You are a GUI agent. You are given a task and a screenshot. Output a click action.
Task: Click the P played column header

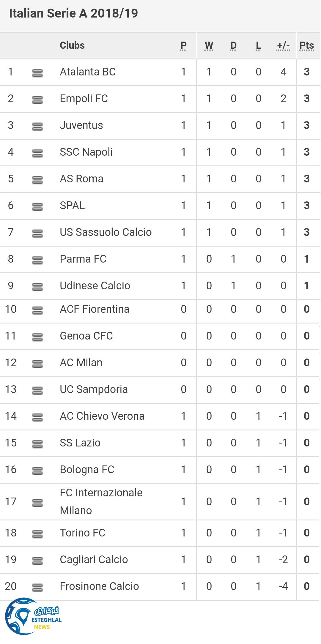click(183, 45)
